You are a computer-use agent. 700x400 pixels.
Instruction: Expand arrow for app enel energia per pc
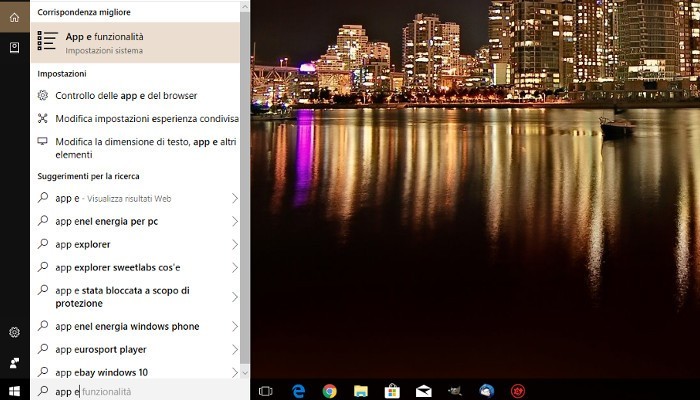tap(235, 221)
